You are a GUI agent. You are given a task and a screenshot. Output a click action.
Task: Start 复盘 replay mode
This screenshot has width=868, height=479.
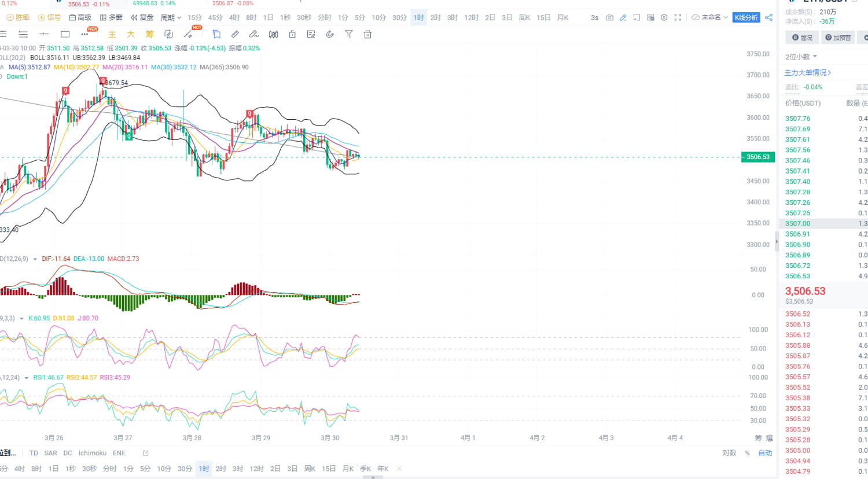click(142, 17)
